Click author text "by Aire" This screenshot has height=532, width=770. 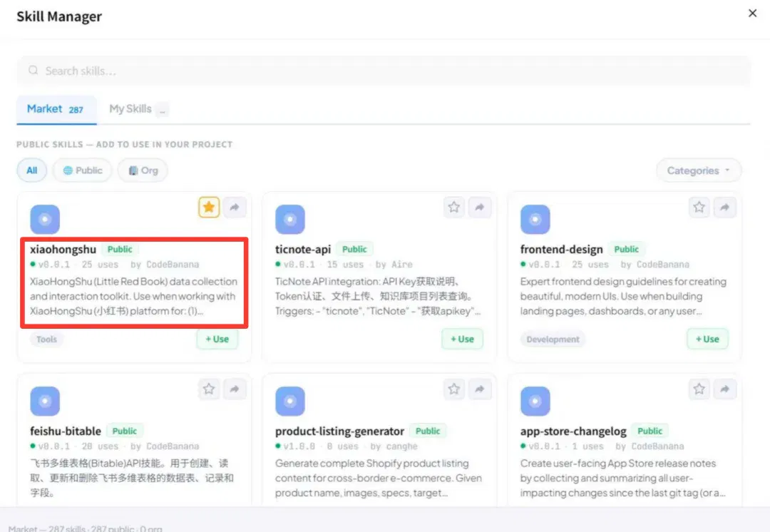[x=394, y=265]
